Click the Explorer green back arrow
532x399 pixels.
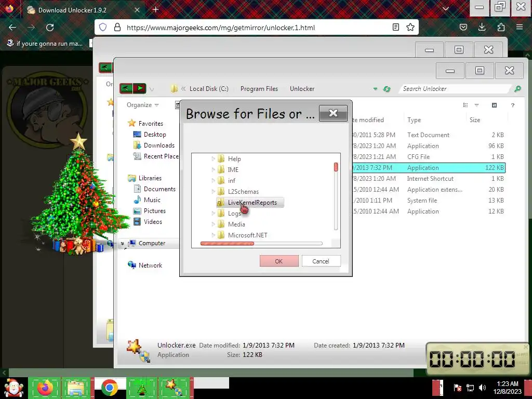[126, 88]
